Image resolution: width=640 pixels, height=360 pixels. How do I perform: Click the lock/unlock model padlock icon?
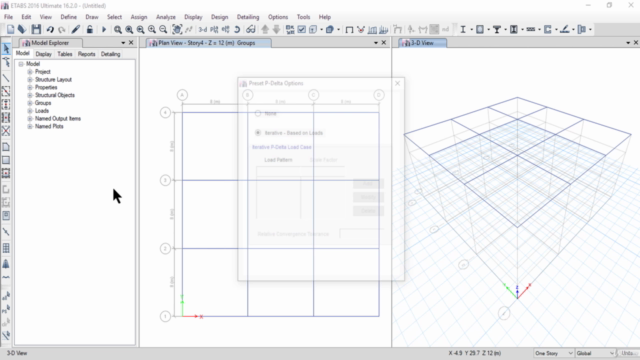tap(89, 29)
